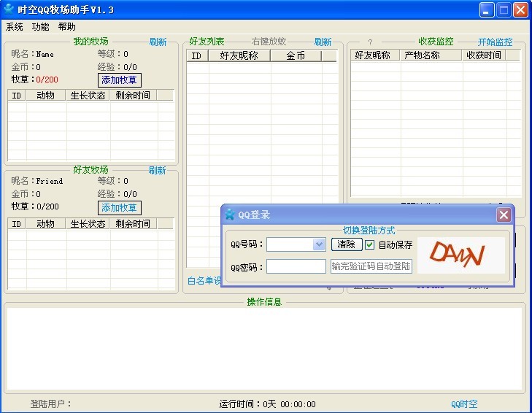Open the 系统 menu
This screenshot has width=532, height=413.
pos(15,27)
